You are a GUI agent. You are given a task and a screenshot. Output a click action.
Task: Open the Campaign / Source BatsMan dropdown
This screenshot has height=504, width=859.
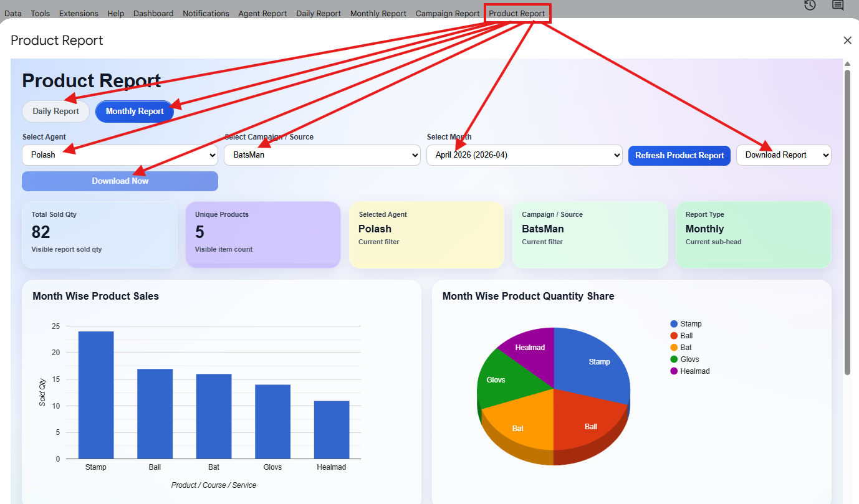pyautogui.click(x=322, y=155)
